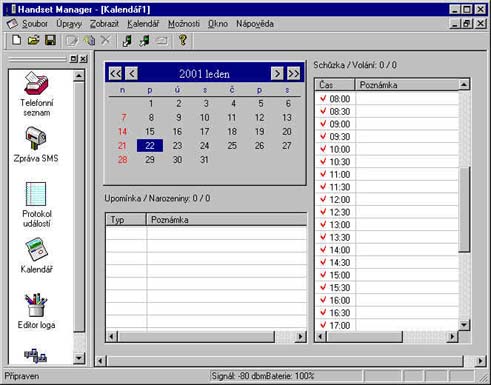491x385 pixels.
Task: Click the delete X toolbar icon
Action: tap(106, 40)
